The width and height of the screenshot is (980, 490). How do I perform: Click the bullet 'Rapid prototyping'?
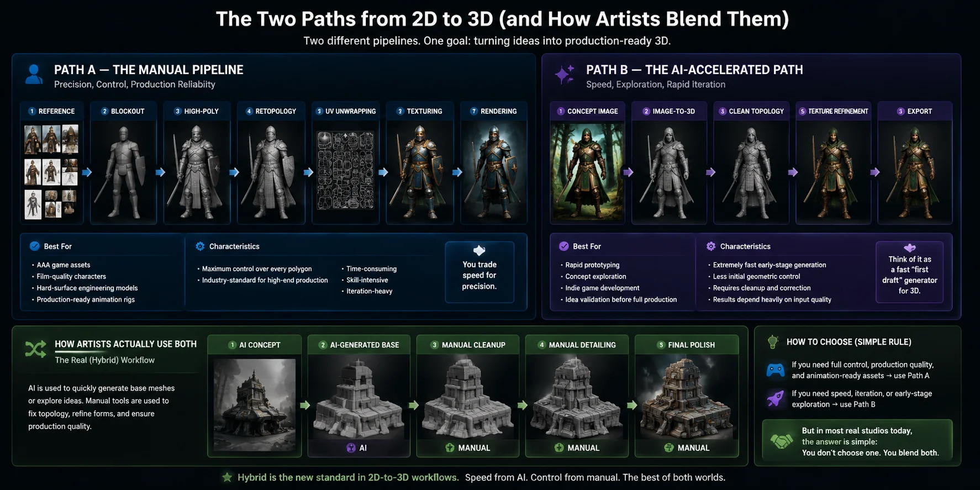pos(592,265)
